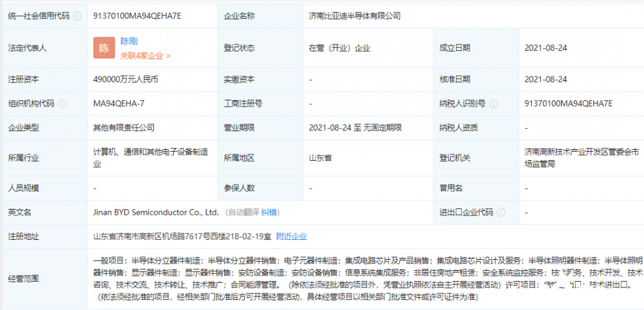This screenshot has width=644, height=310.
Task: Expand 关联4家企业 related companies
Action: pos(145,56)
